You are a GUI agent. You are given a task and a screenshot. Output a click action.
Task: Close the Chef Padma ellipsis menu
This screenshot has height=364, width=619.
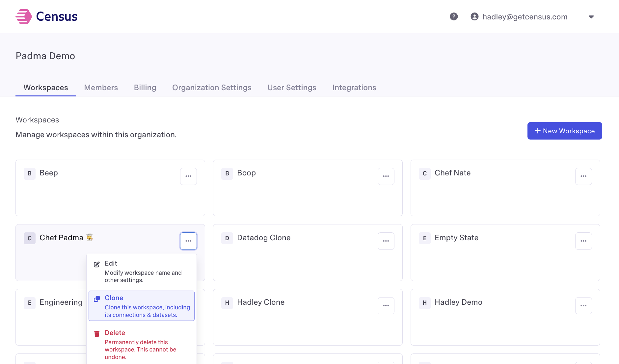(x=188, y=241)
